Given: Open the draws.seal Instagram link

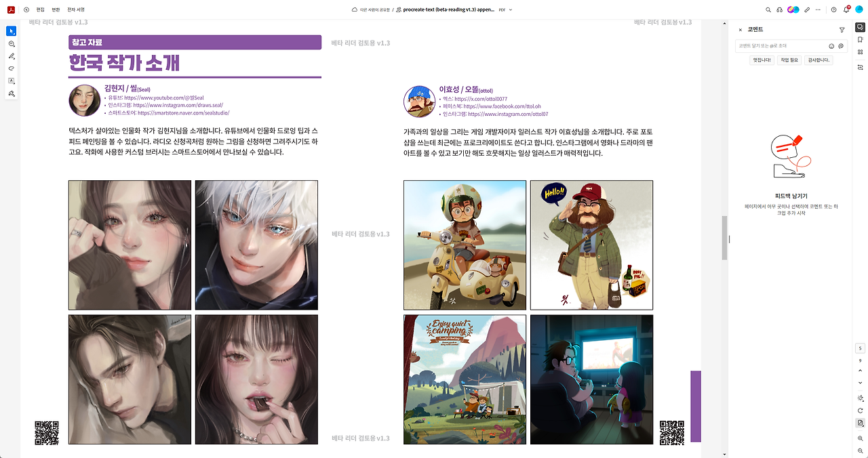Looking at the screenshot, I should pos(178,106).
